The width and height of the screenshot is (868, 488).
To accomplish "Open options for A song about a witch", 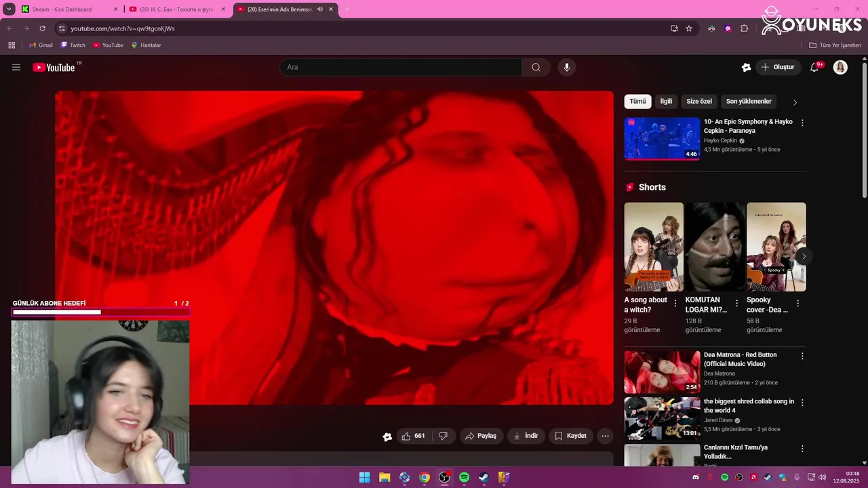I will click(x=675, y=303).
